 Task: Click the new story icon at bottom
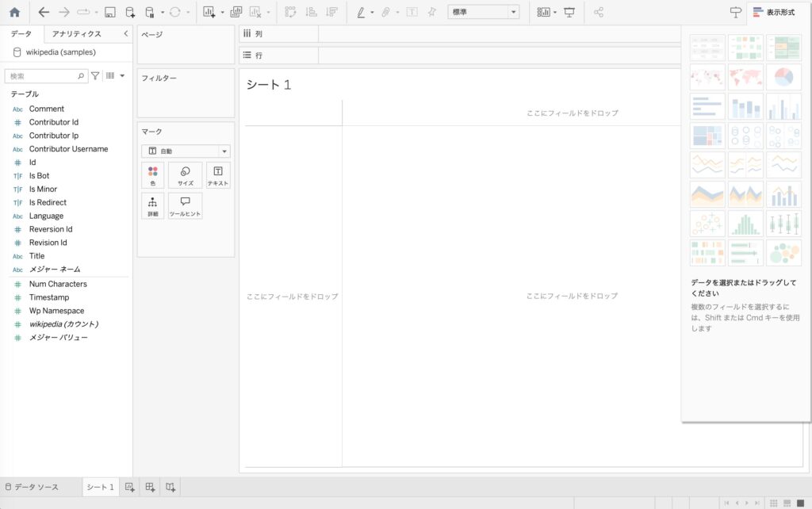(x=170, y=487)
